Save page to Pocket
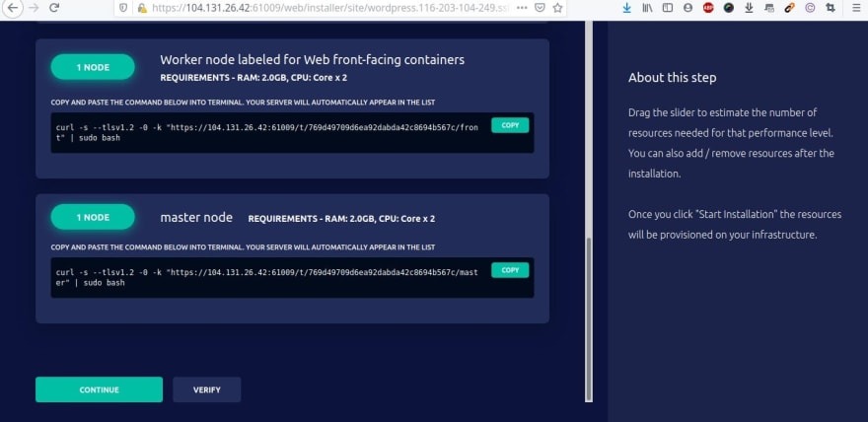 coord(540,8)
